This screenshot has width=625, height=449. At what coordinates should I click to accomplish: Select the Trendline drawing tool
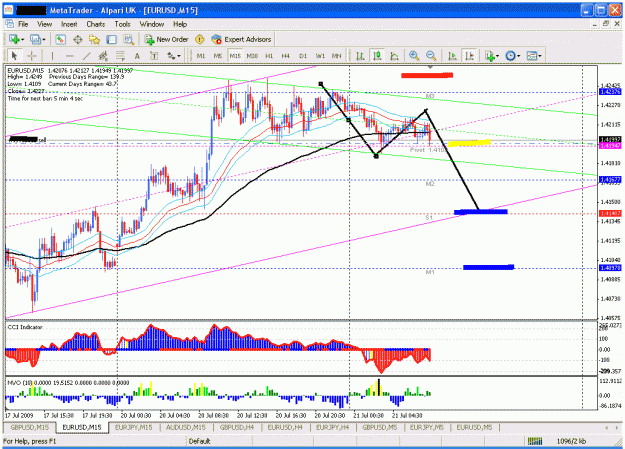pyautogui.click(x=86, y=56)
